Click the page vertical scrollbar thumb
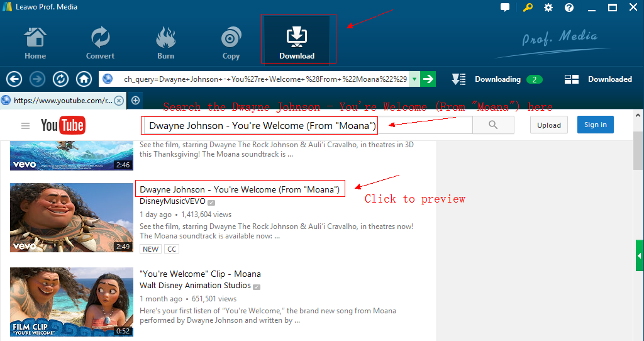 638,151
